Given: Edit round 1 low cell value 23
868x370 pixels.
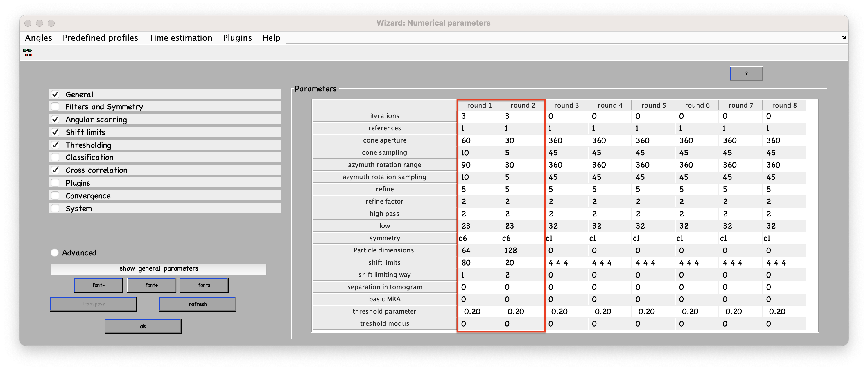Looking at the screenshot, I should 479,226.
